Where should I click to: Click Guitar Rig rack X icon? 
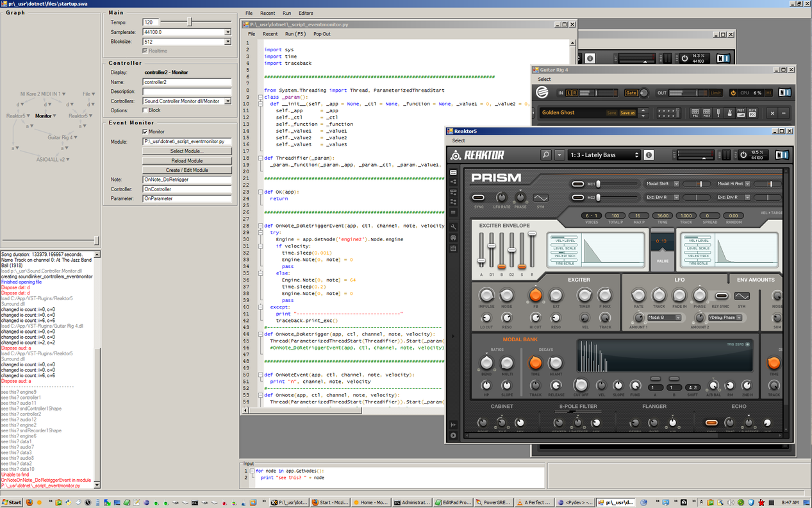click(x=772, y=113)
